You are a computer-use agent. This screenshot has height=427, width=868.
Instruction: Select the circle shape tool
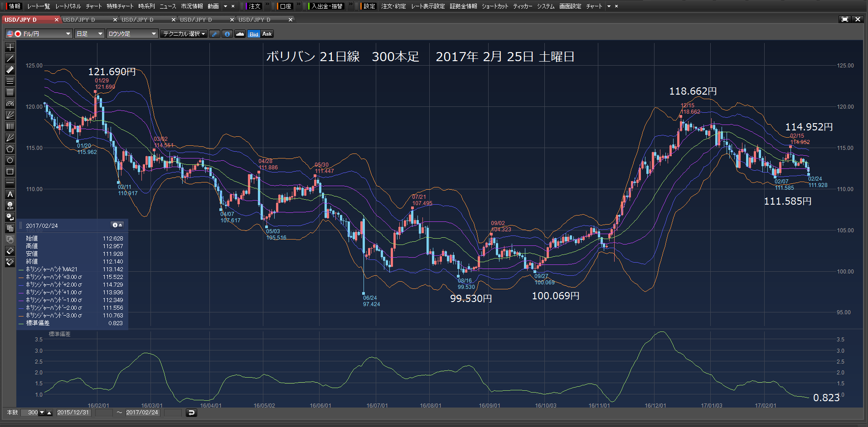coord(10,160)
